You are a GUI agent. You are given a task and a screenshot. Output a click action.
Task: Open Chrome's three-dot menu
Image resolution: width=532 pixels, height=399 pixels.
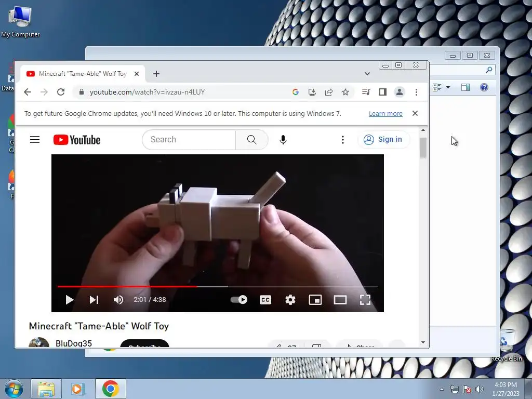click(x=416, y=92)
